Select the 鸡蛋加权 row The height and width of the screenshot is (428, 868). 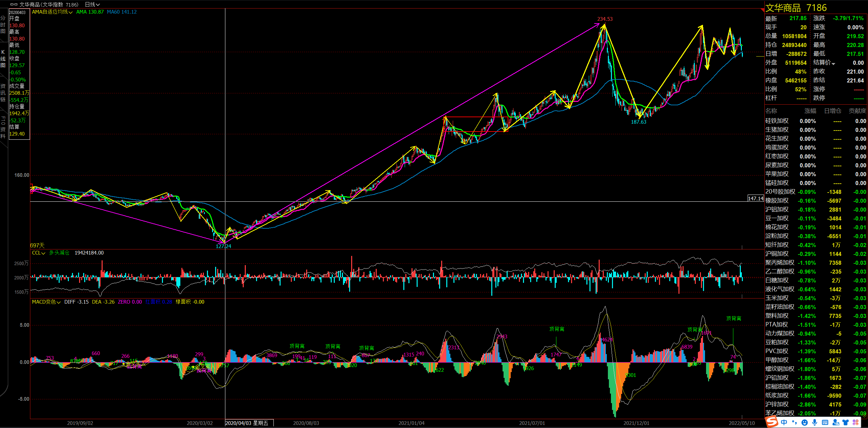[816, 148]
